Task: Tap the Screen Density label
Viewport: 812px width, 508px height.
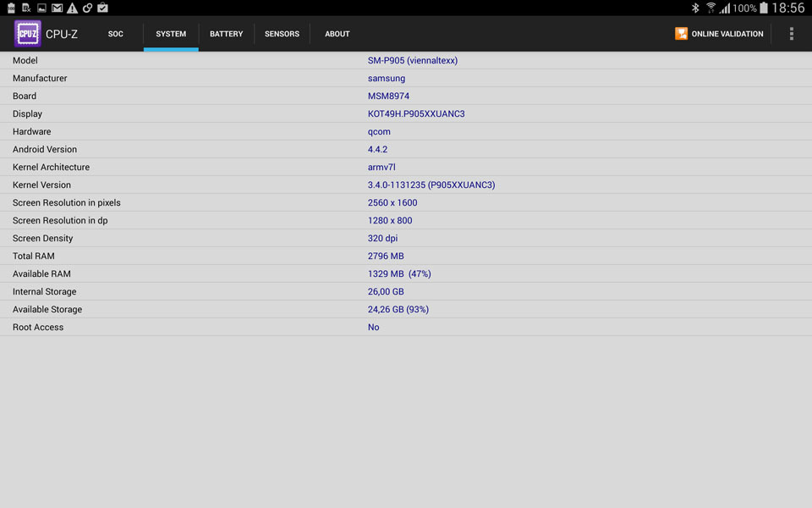Action: pos(42,239)
